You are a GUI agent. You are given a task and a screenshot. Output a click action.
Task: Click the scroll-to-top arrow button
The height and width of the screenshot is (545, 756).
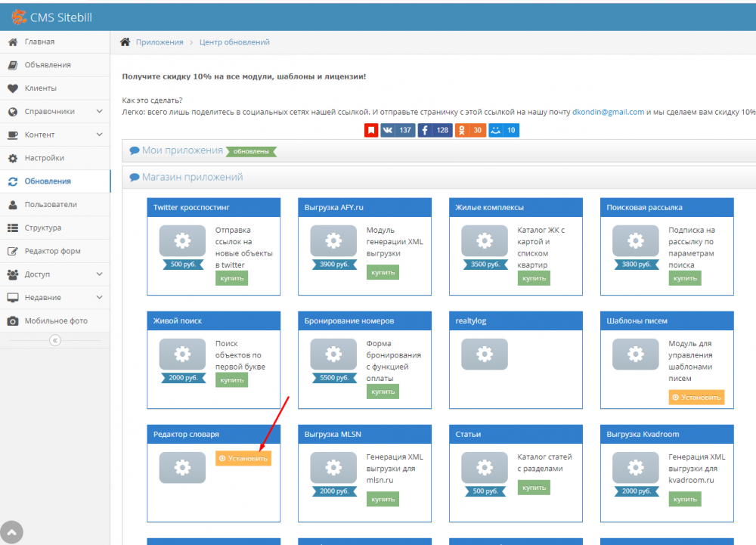click(x=12, y=532)
